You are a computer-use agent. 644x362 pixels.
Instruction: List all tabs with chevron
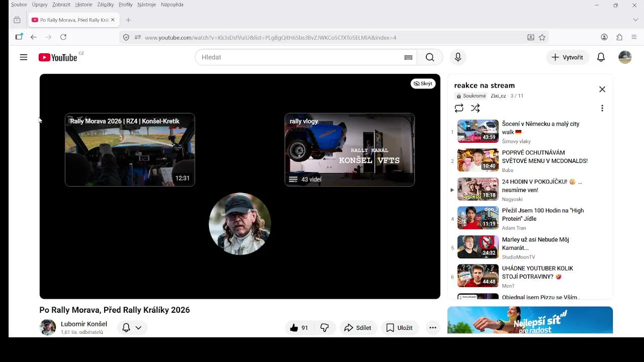[x=635, y=20]
